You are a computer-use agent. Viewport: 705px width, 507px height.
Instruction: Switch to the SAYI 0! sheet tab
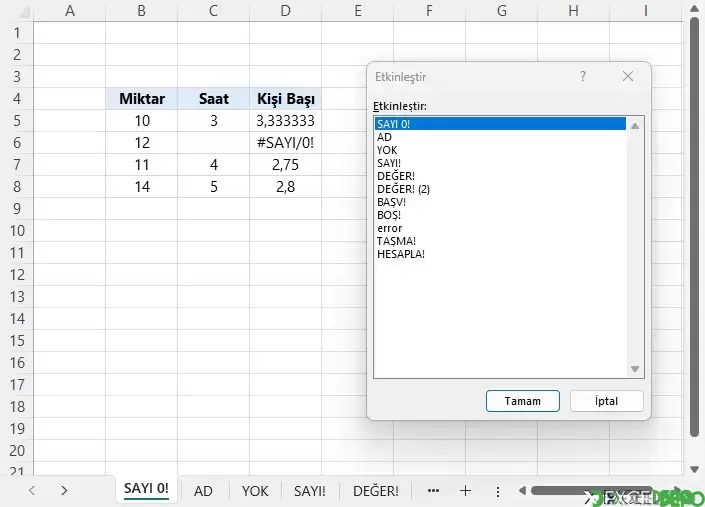click(146, 489)
